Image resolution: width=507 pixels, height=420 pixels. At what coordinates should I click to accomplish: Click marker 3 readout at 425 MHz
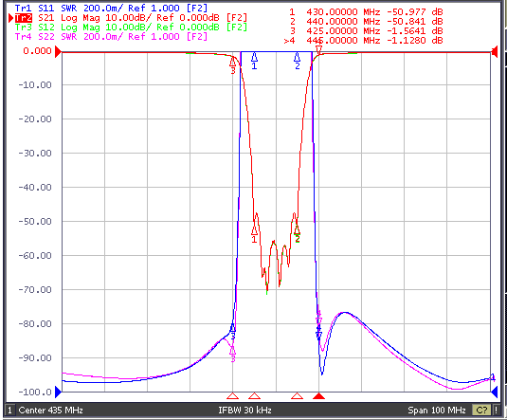click(366, 30)
